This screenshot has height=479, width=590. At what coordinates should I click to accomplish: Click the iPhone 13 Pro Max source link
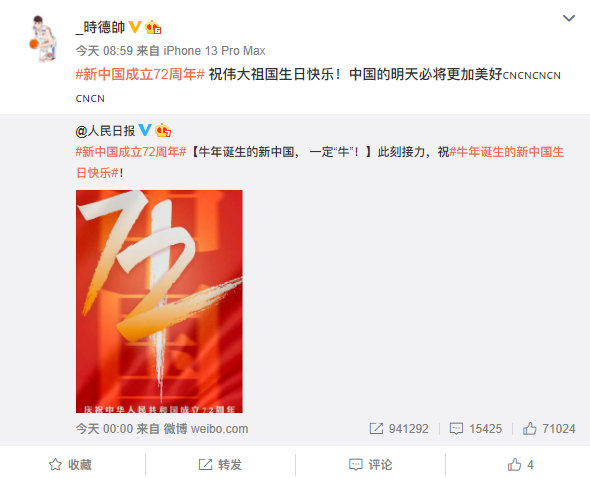tap(214, 51)
